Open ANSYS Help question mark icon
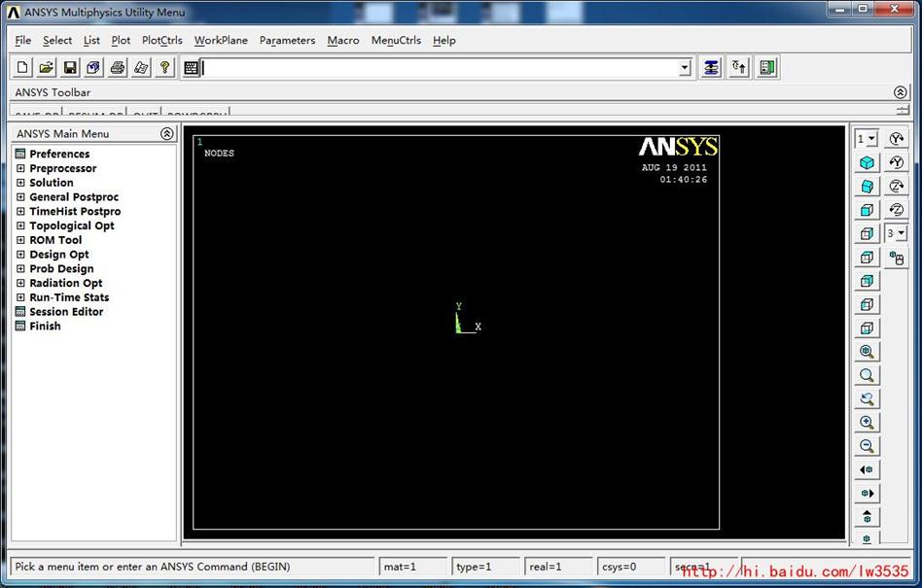Image resolution: width=922 pixels, height=588 pixels. (165, 68)
